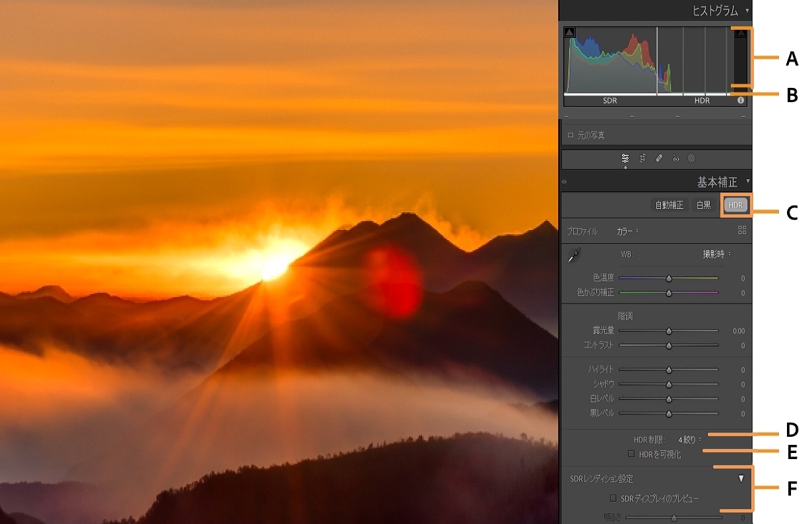This screenshot has height=524, width=812.
Task: Click the コントラスト value field
Action: pos(742,346)
